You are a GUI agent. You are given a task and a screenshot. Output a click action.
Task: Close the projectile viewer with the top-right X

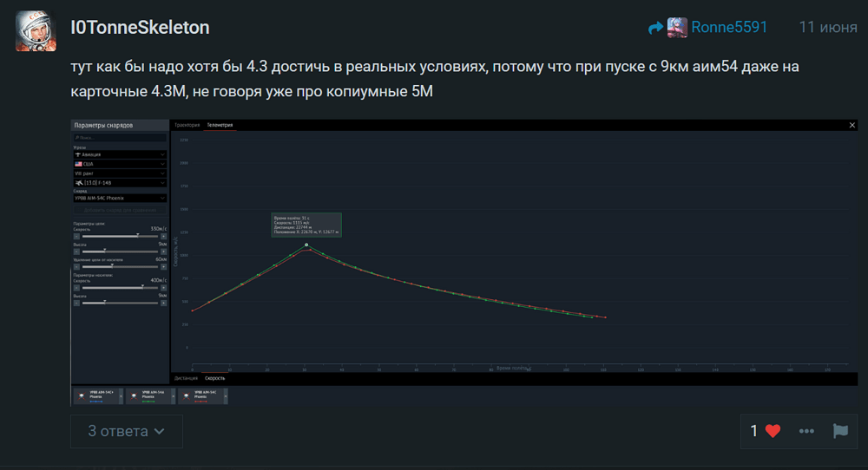pos(852,125)
